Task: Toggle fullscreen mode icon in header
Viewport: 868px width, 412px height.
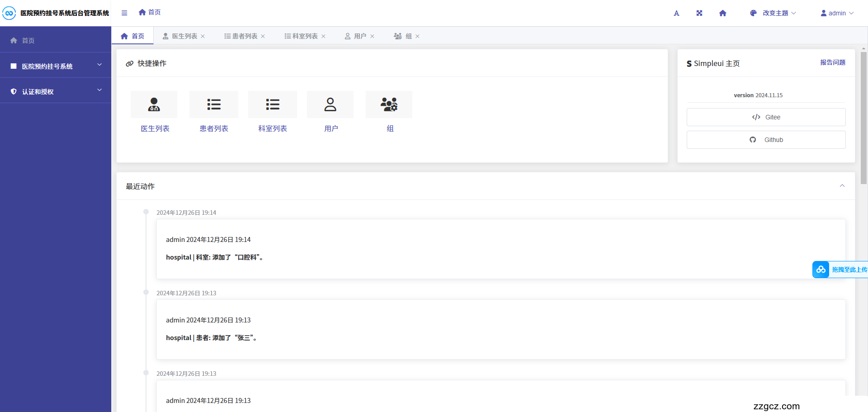Action: tap(699, 13)
